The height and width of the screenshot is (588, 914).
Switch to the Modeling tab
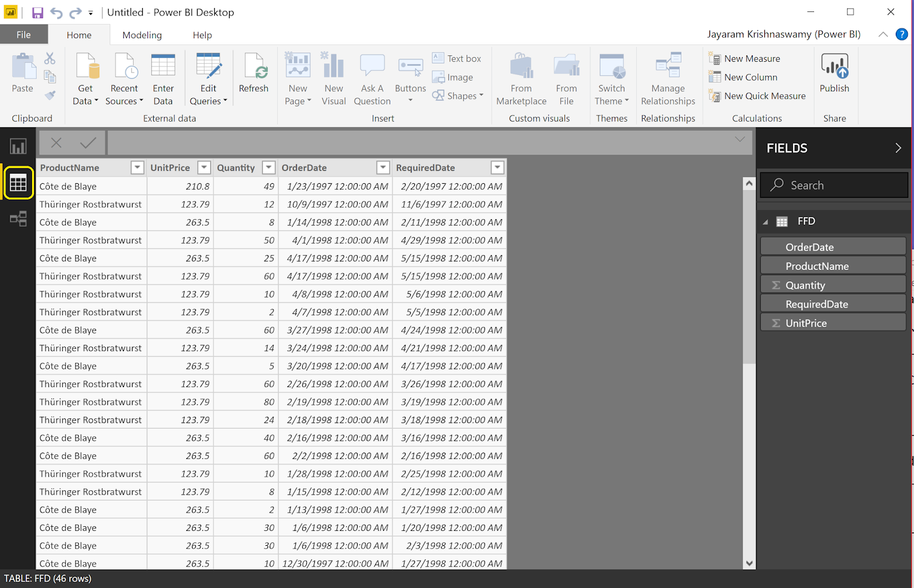point(142,35)
